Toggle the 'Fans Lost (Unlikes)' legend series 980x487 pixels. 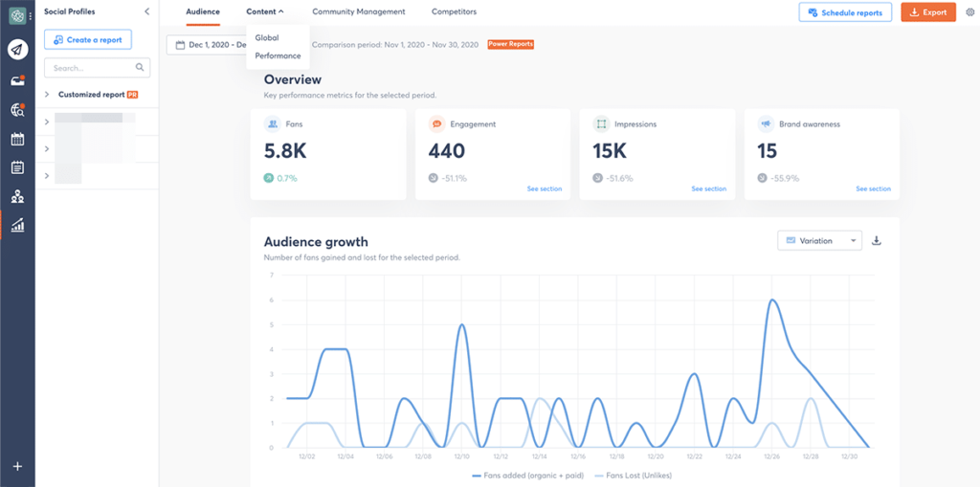[635, 475]
